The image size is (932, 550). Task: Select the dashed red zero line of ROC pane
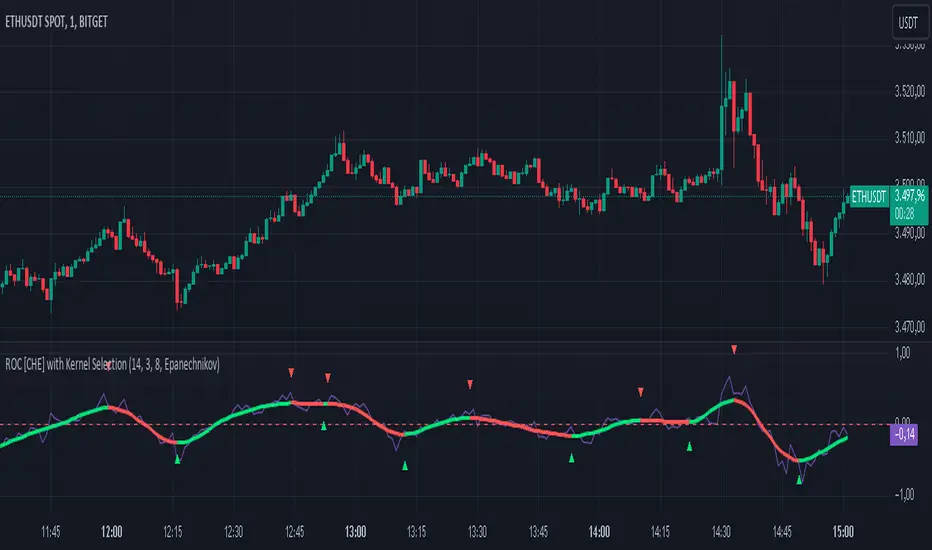click(x=446, y=425)
